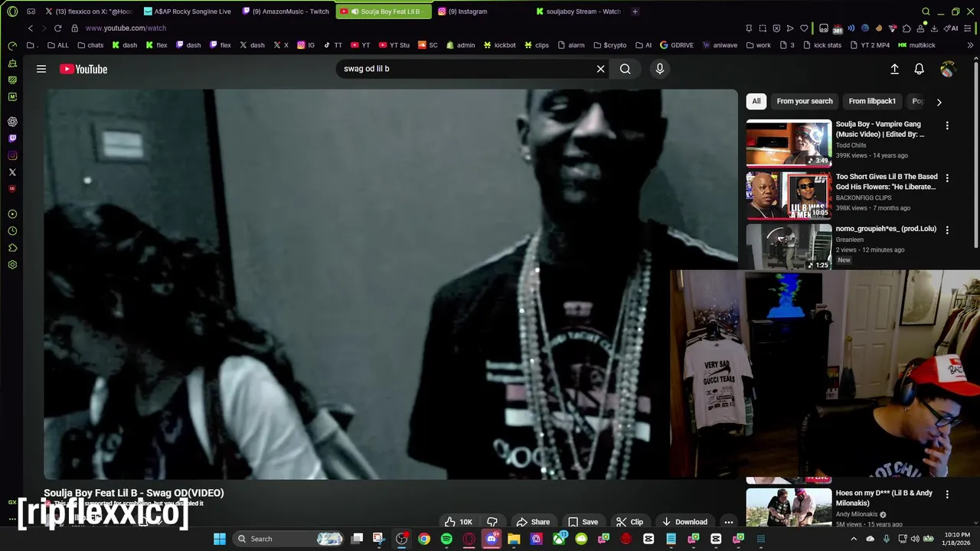Click the Windows taskbar Search box
Viewport: 980px width, 551px height.
tap(286, 539)
